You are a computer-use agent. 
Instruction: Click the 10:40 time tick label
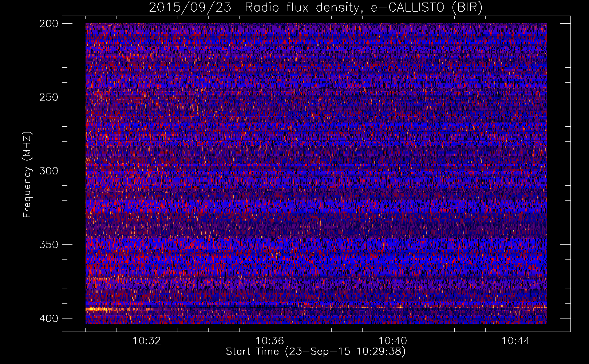pos(393,341)
